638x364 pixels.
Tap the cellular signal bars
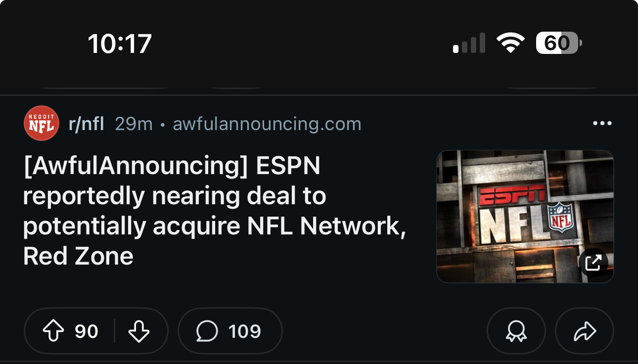point(468,44)
